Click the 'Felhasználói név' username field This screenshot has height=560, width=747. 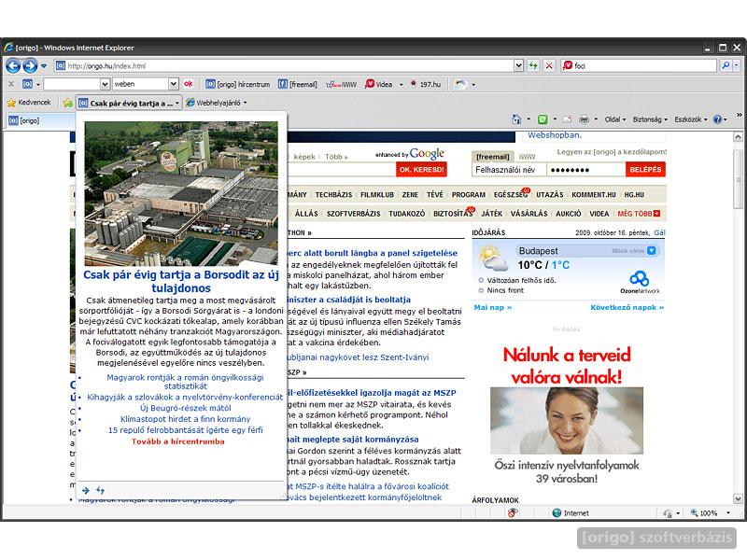click(x=509, y=170)
